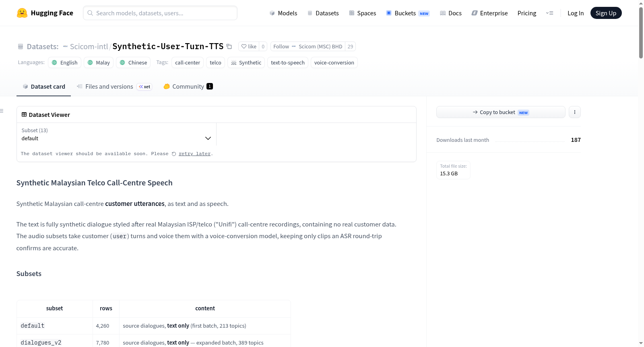The image size is (644, 347).
Task: Select the Dataset card tab
Action: (x=43, y=86)
